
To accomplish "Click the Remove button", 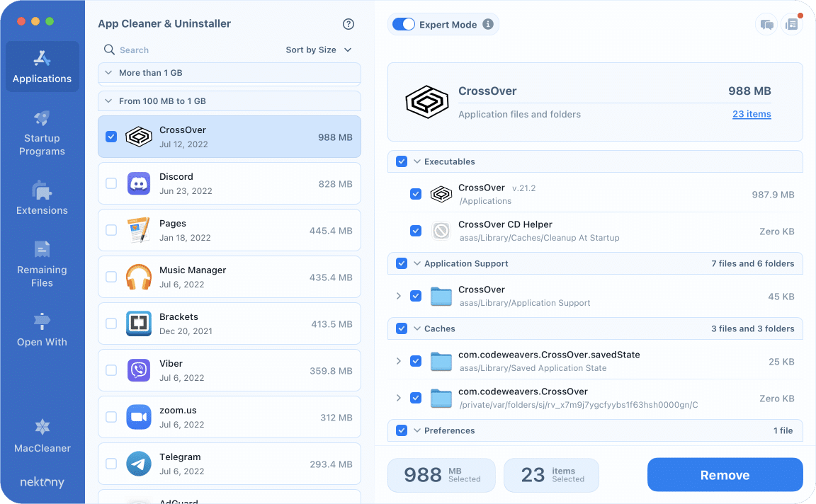I will tap(725, 475).
